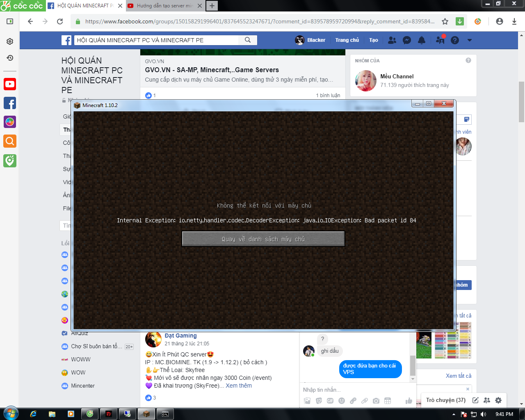Open the Command Prompt taskbar icon

click(164, 414)
